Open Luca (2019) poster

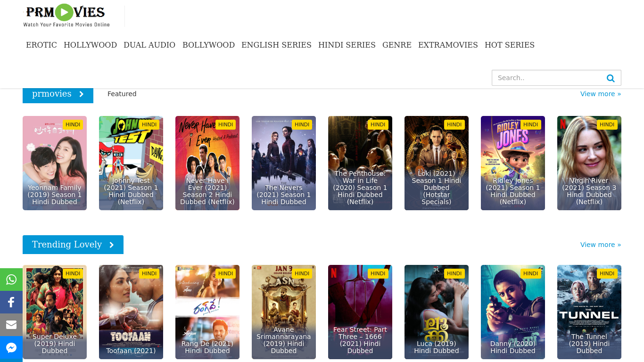tap(437, 312)
